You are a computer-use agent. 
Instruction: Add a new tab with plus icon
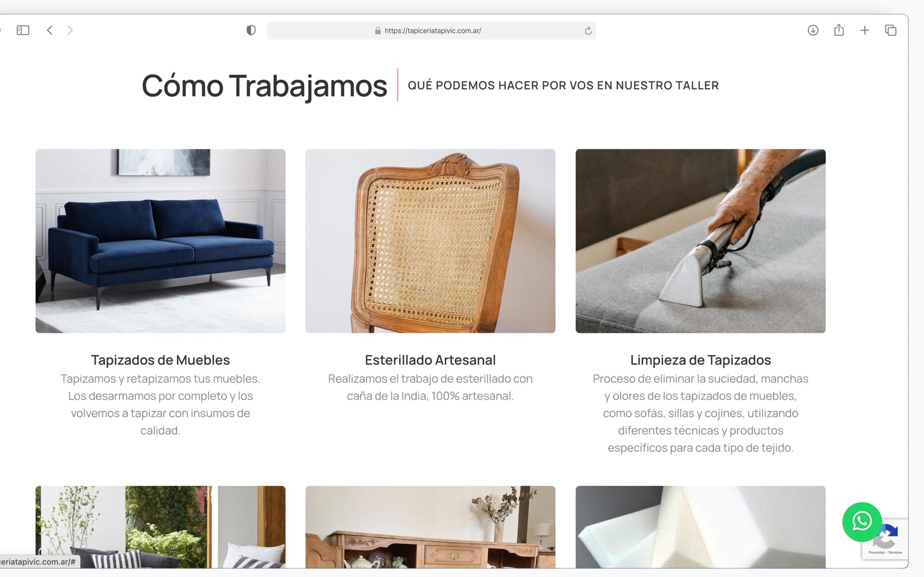point(865,30)
